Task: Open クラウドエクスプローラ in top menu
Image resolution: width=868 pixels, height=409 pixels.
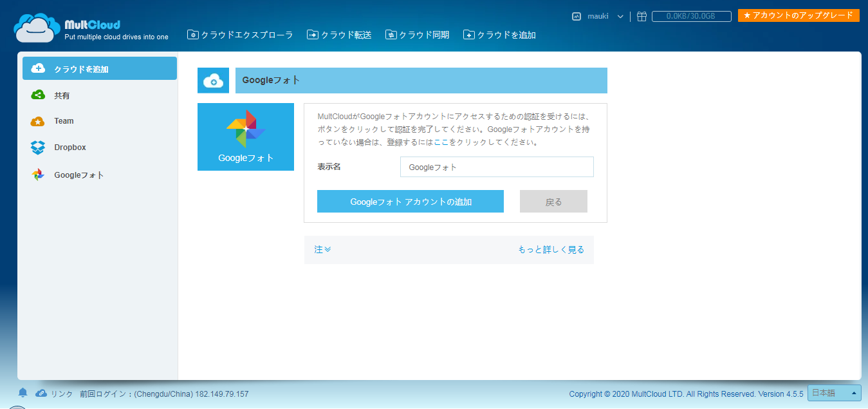Action: pyautogui.click(x=240, y=35)
